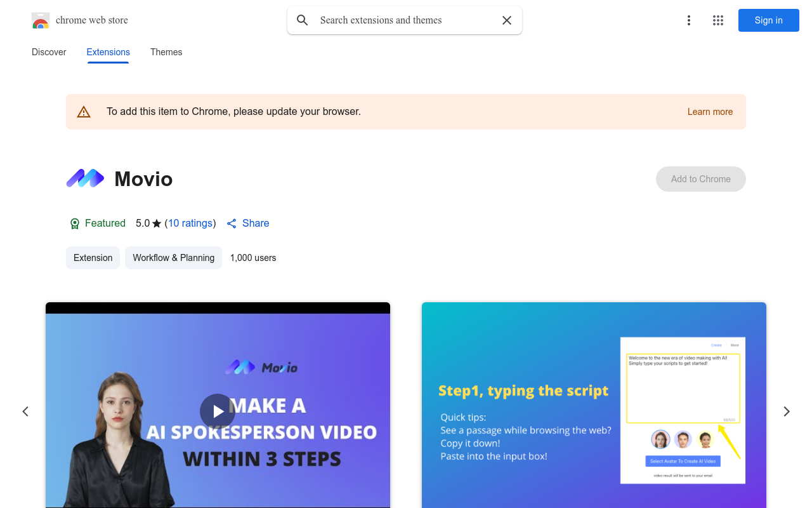Open the Themes tab
Viewport: 812px width, 508px height.
point(166,52)
